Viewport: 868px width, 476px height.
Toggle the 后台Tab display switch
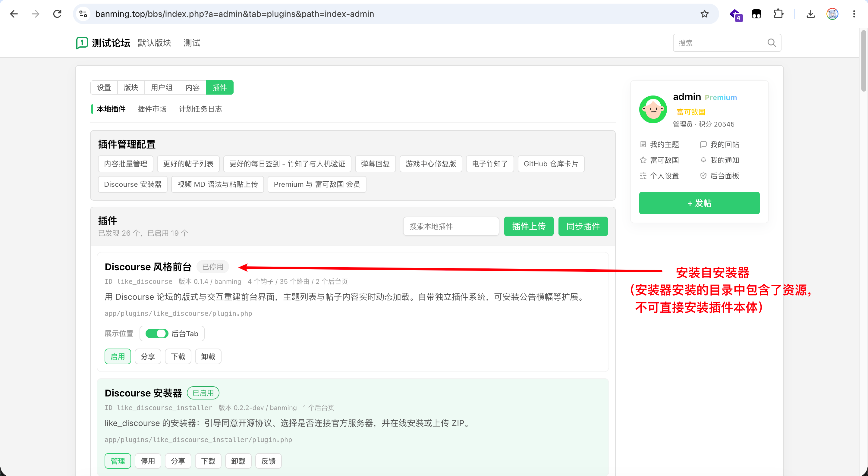click(x=157, y=334)
